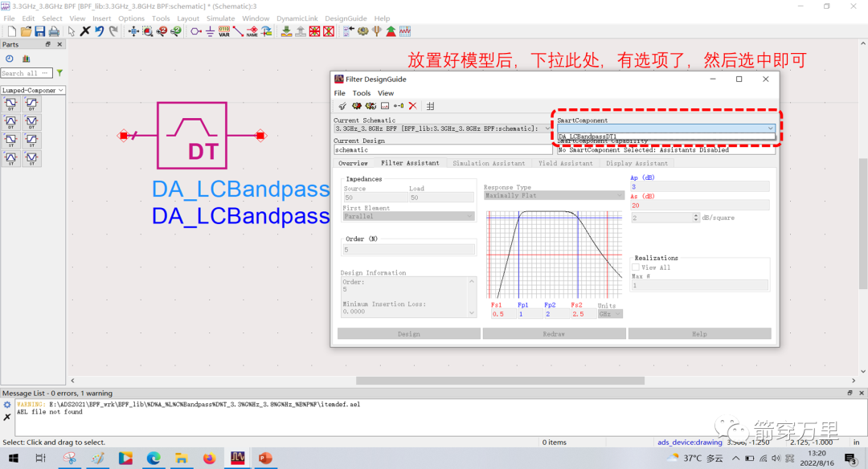Click the open folder toolbar icon
The image size is (868, 469).
coord(26,31)
